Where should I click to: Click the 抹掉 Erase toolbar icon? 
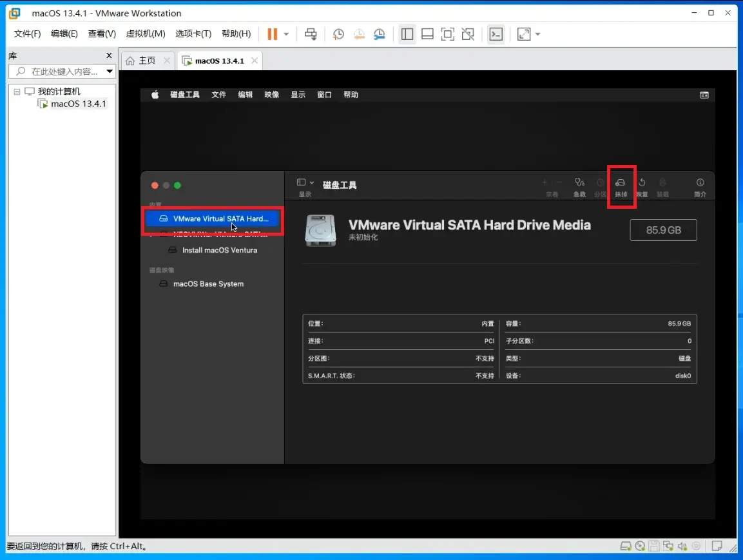tap(621, 187)
